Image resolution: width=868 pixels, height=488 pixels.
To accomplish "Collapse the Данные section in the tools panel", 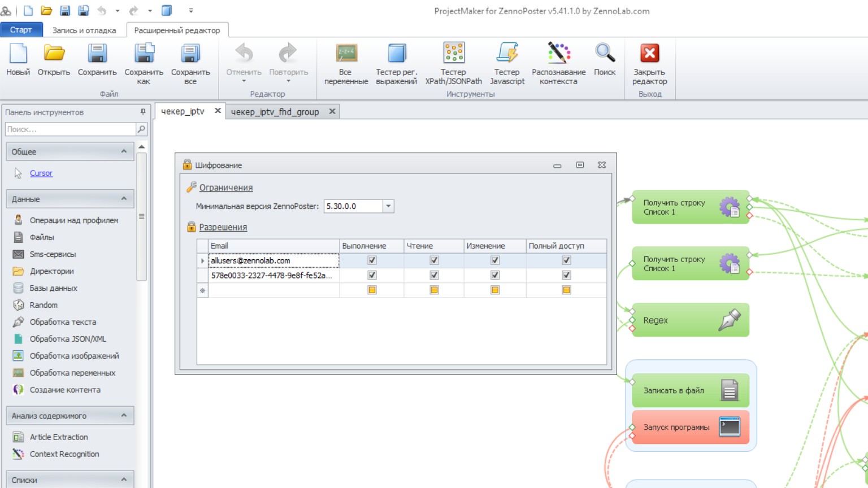I will 124,199.
